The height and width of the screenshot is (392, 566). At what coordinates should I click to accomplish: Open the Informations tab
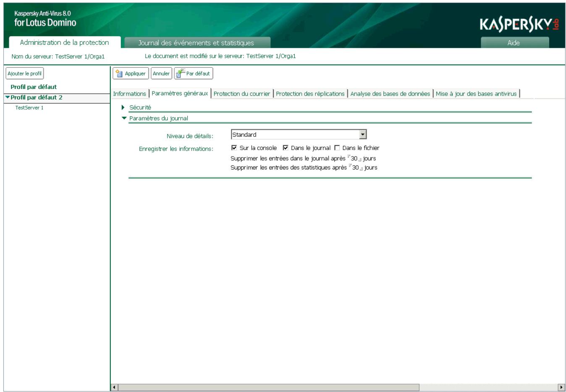point(130,94)
